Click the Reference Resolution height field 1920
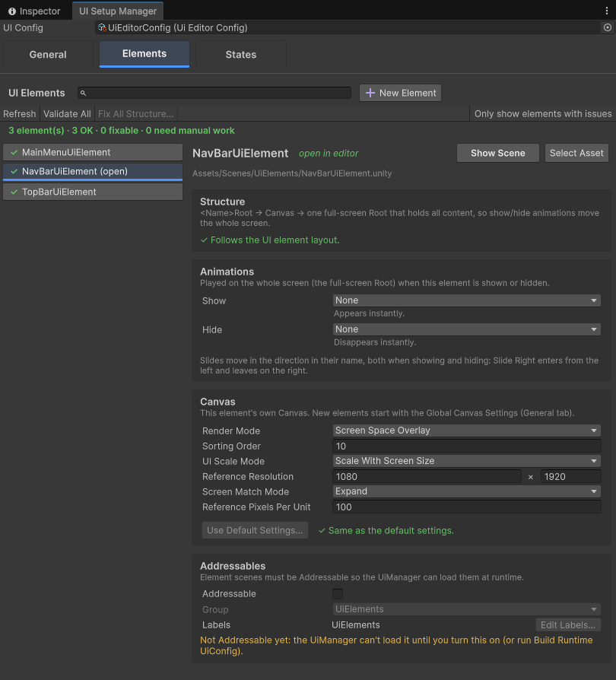 [x=570, y=477]
